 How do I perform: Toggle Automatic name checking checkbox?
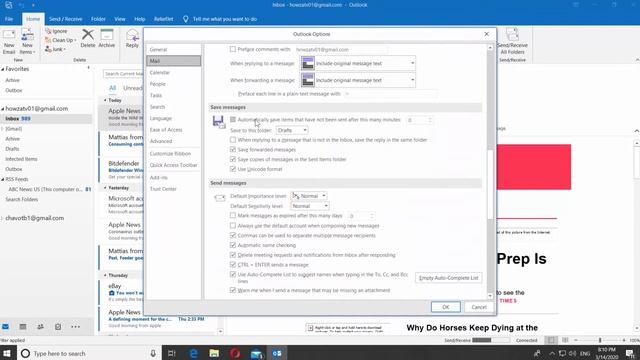(233, 245)
